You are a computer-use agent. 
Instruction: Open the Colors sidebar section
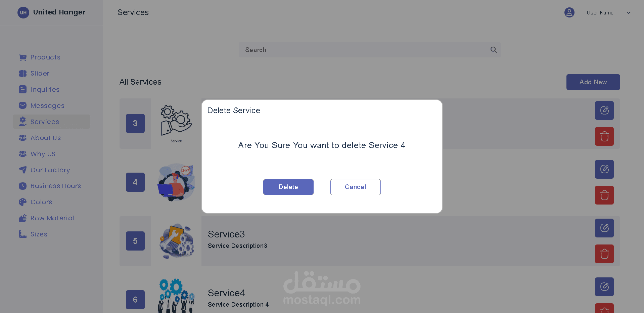(x=41, y=202)
